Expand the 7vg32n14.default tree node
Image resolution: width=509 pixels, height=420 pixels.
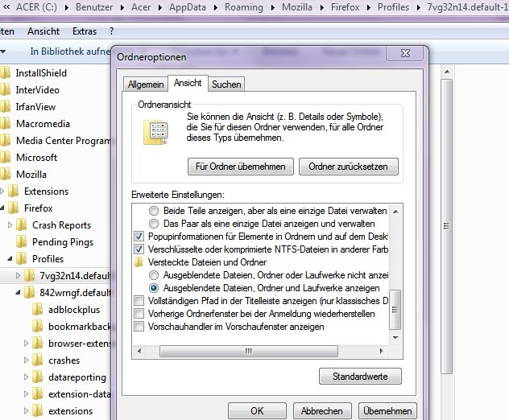[19, 276]
